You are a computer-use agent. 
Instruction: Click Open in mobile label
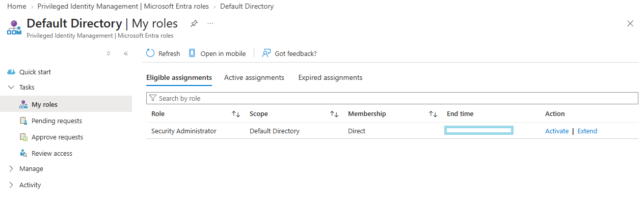coord(223,53)
